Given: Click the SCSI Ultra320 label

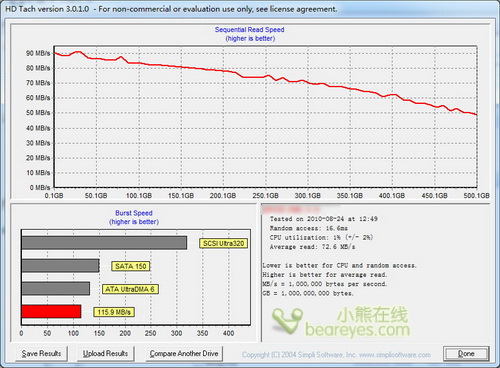Looking at the screenshot, I should tap(224, 243).
